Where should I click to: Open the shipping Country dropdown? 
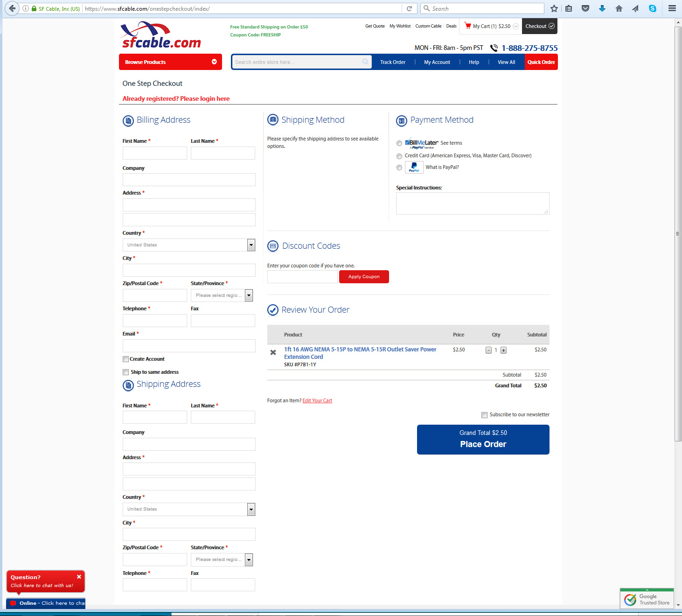click(189, 509)
